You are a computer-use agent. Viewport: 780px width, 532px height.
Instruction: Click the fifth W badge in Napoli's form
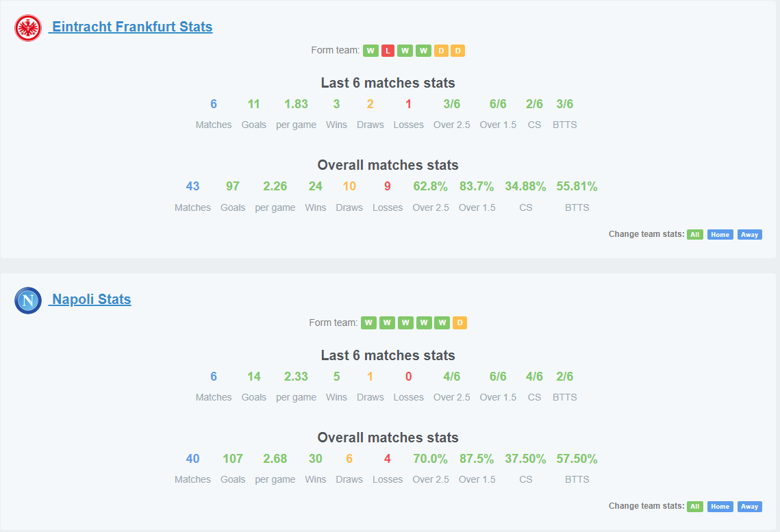[442, 322]
